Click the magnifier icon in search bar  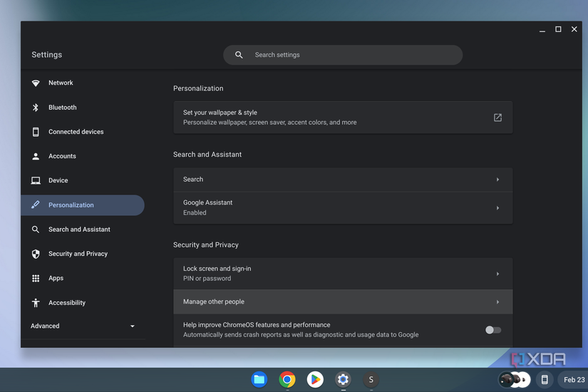click(x=239, y=55)
